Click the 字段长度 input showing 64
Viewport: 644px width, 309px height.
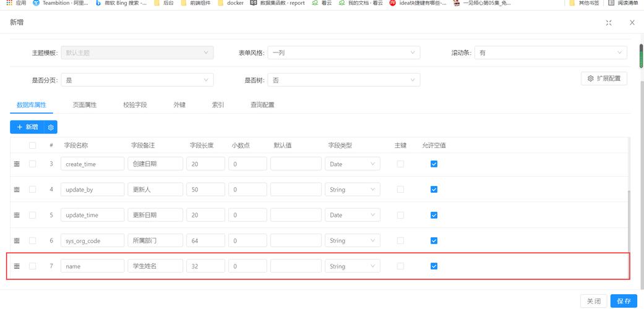point(205,240)
